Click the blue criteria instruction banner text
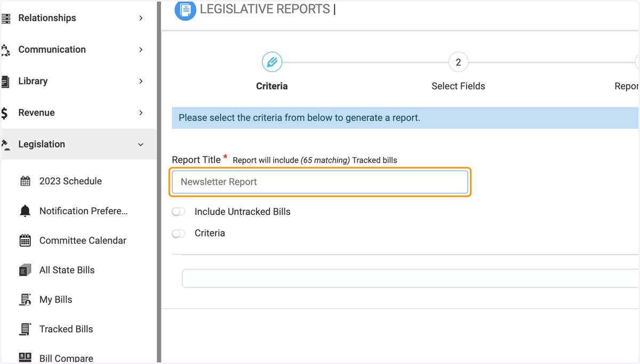 299,118
